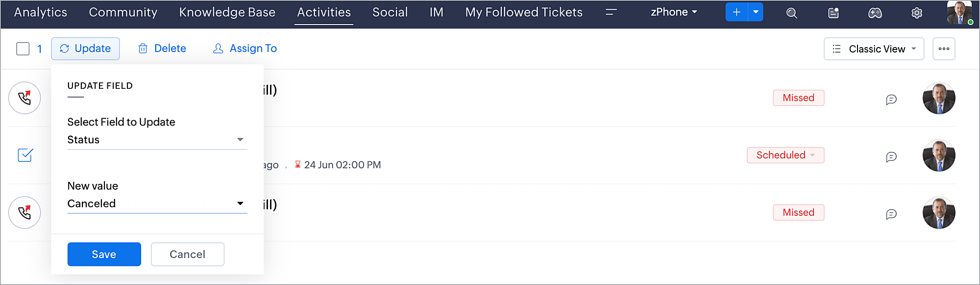The height and width of the screenshot is (285, 980).
Task: Click the Delete action
Action: click(x=162, y=49)
